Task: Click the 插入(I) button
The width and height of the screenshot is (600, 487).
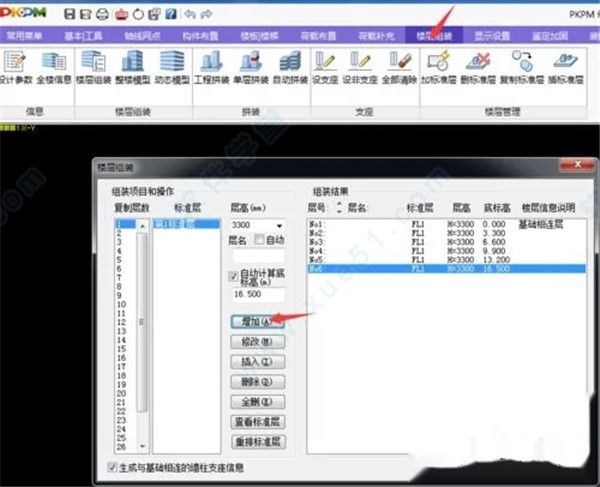Action: [x=258, y=362]
